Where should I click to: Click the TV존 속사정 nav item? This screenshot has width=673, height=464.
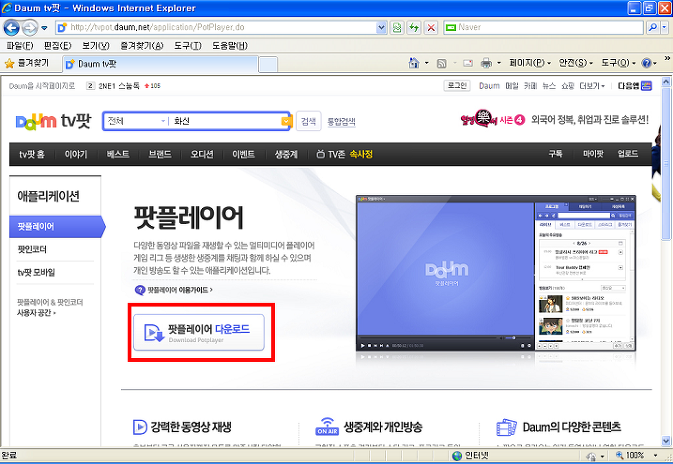click(x=345, y=154)
